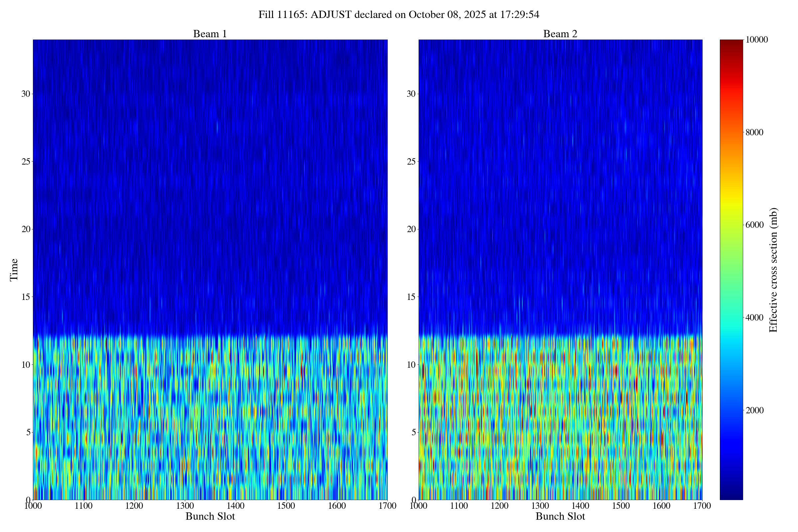Click the Time y-axis label
This screenshot has height=532, width=798.
(x=14, y=270)
